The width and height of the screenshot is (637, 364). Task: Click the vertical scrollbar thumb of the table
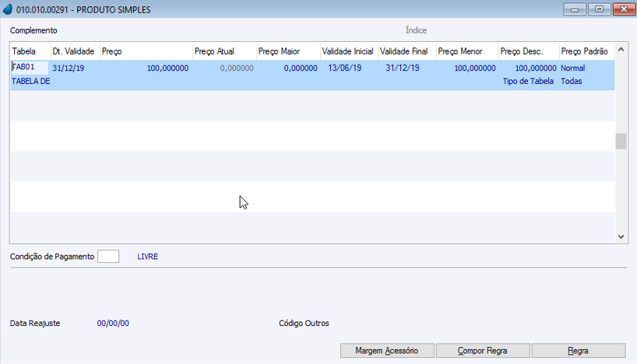pyautogui.click(x=621, y=142)
